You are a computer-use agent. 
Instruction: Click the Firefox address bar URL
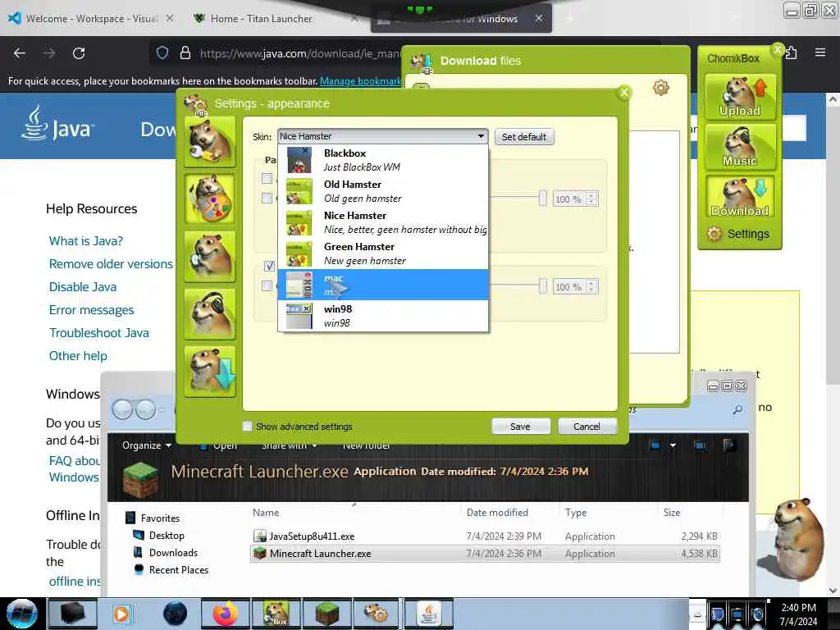point(299,53)
